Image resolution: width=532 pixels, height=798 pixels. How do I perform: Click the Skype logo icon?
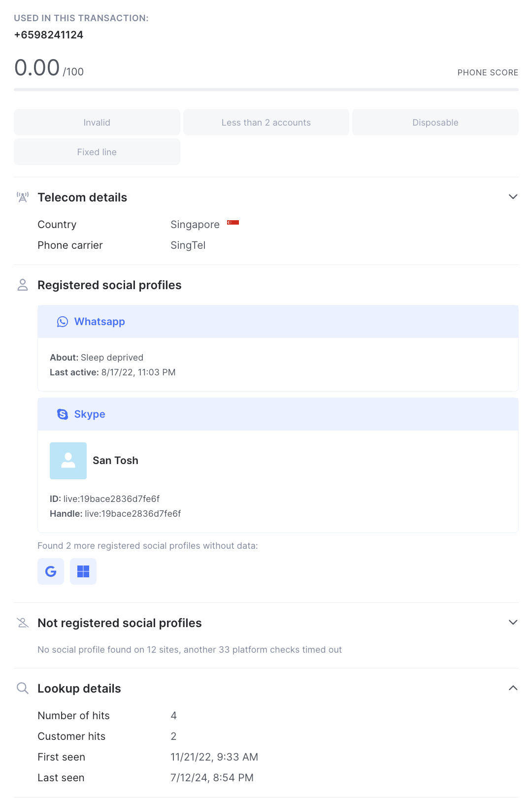tap(63, 414)
